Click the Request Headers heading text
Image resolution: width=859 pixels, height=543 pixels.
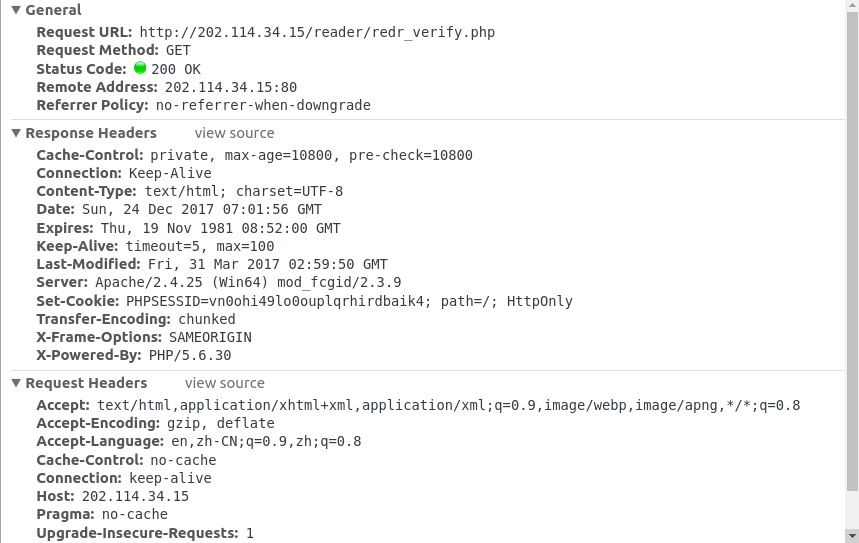86,383
